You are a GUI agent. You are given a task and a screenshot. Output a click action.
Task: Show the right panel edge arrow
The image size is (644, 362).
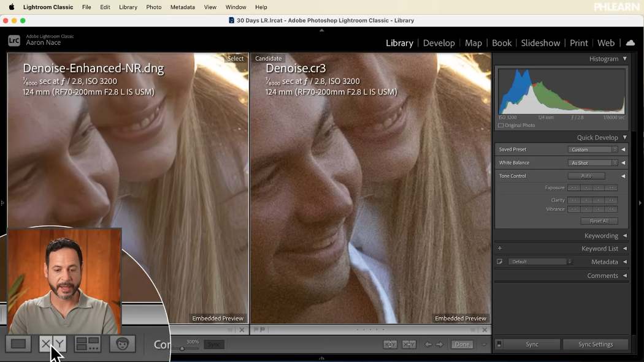point(640,203)
